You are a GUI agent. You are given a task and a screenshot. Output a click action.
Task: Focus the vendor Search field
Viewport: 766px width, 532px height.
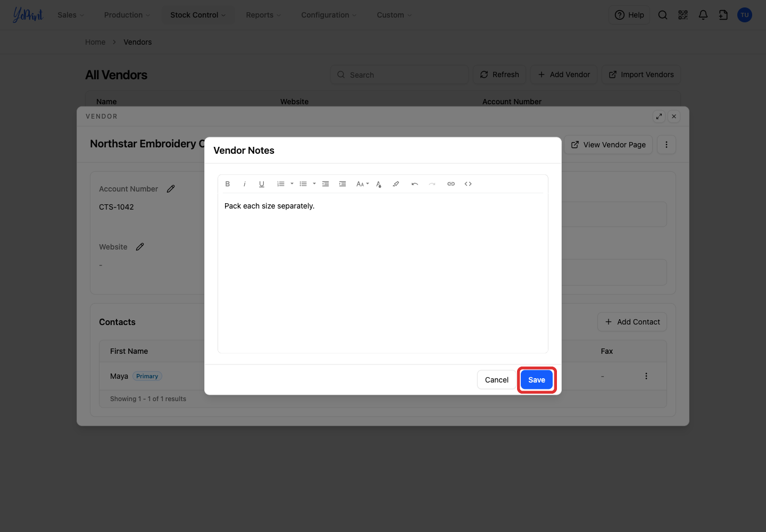tap(399, 74)
